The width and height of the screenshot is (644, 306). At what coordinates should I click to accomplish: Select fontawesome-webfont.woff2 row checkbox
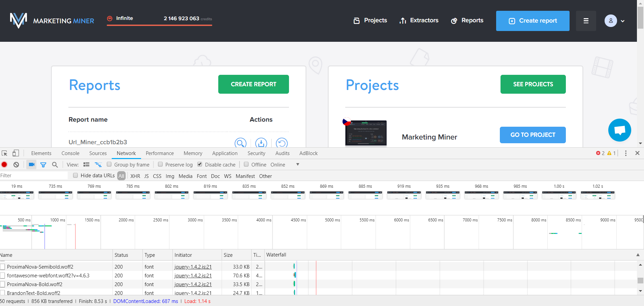click(x=2, y=276)
